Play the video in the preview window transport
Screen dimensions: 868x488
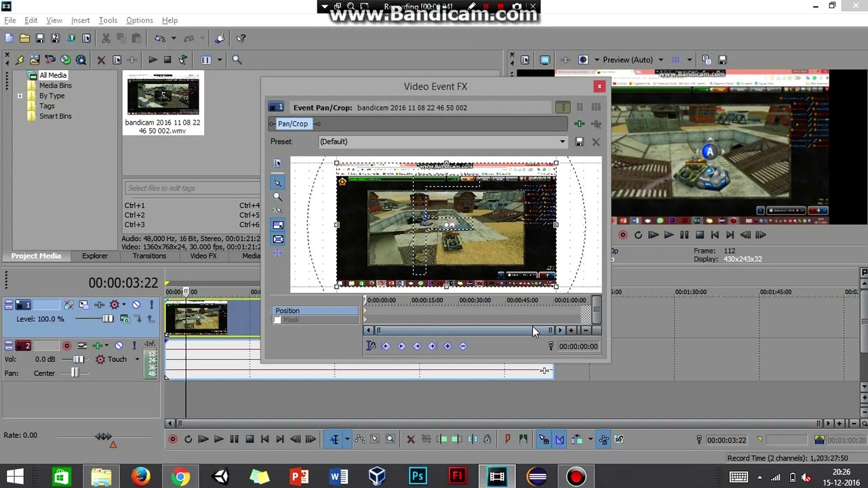(x=668, y=235)
